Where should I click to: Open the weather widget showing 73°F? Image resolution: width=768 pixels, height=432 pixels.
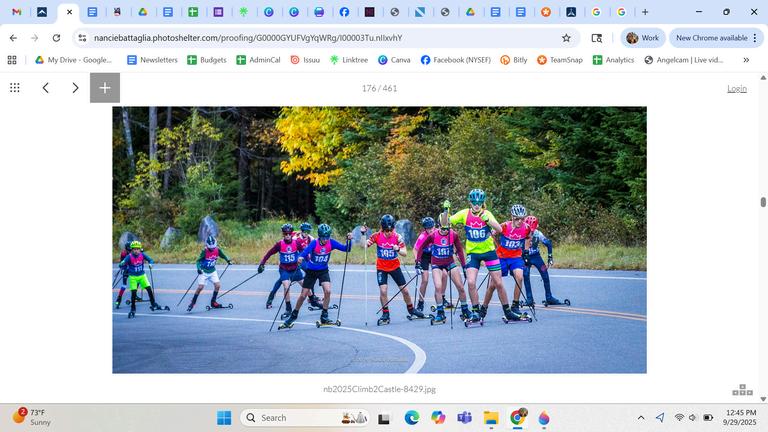coord(32,417)
